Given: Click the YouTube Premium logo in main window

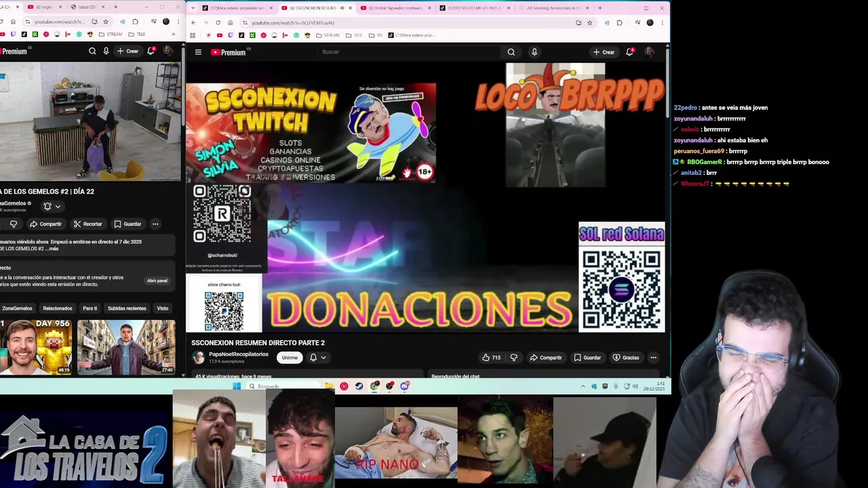Looking at the screenshot, I should coord(229,52).
